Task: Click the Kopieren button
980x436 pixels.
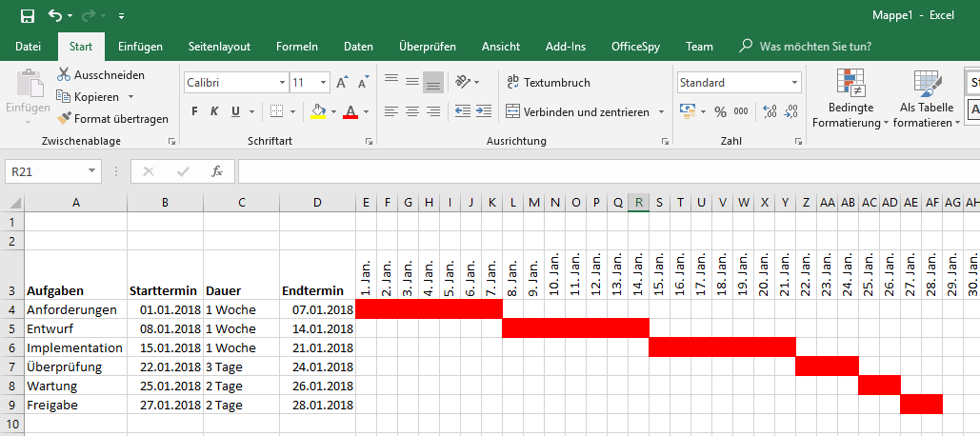Action: (95, 96)
